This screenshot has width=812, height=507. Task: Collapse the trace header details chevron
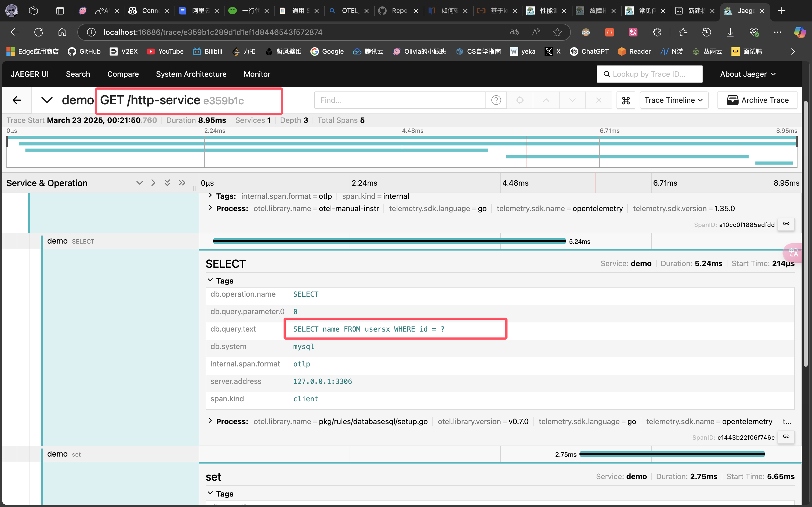click(x=47, y=100)
